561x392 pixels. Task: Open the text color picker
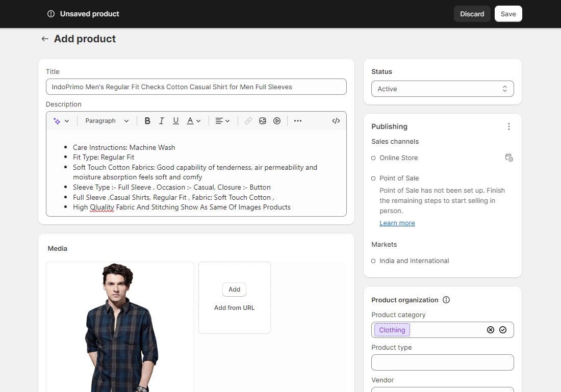(x=194, y=121)
